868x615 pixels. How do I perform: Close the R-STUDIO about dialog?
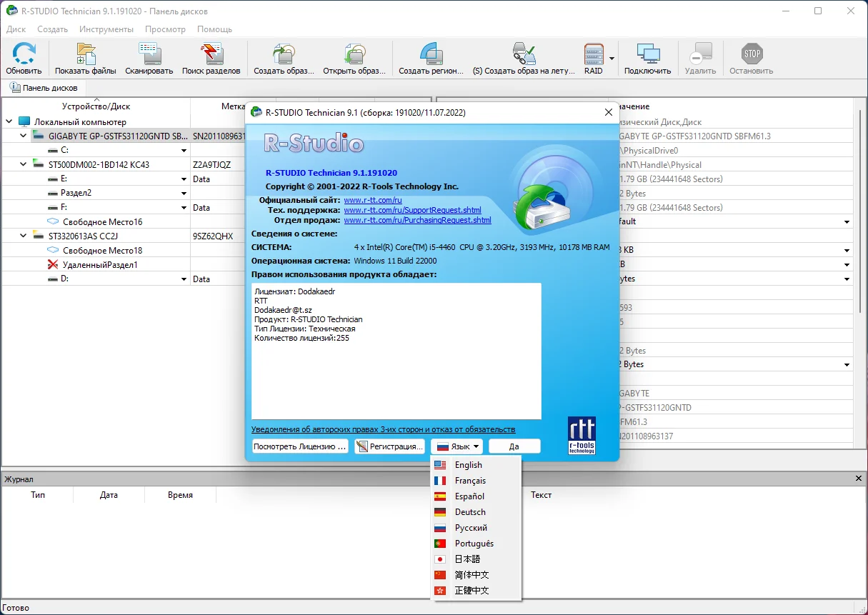(609, 112)
